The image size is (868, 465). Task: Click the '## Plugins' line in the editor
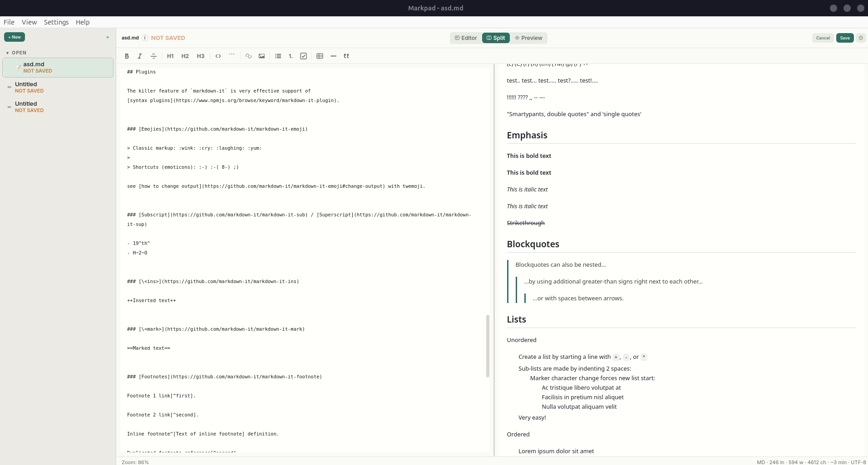[x=141, y=72]
